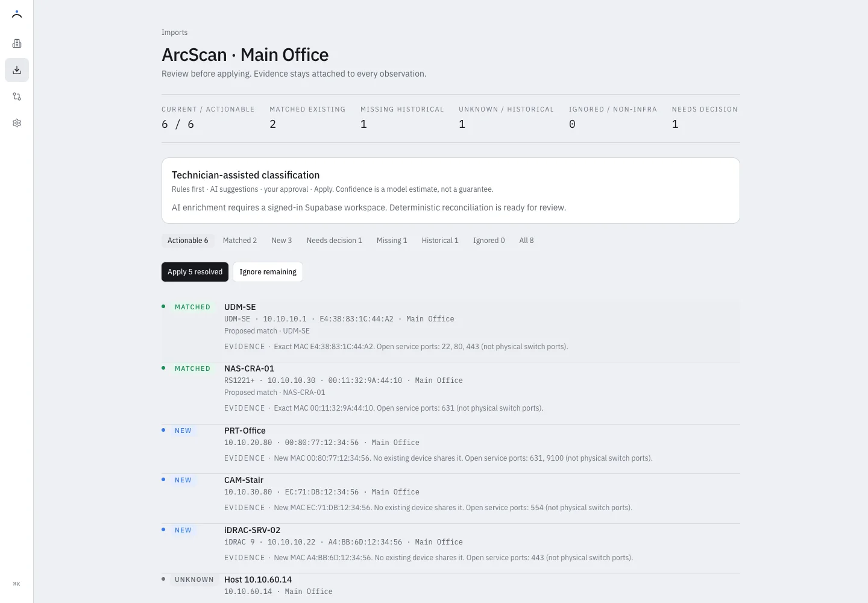Image resolution: width=868 pixels, height=603 pixels.
Task: Click the Unknown / Historical stat label
Action: (506, 109)
